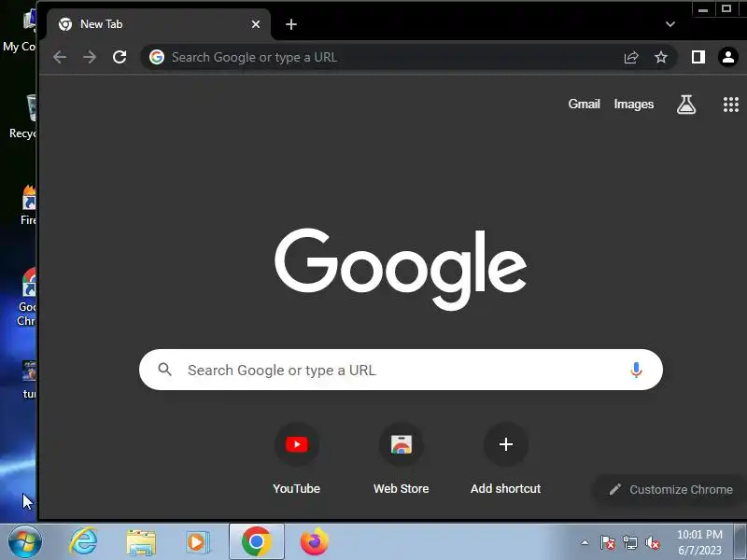747x560 pixels.
Task: Click Customize Chrome button
Action: [x=670, y=489]
